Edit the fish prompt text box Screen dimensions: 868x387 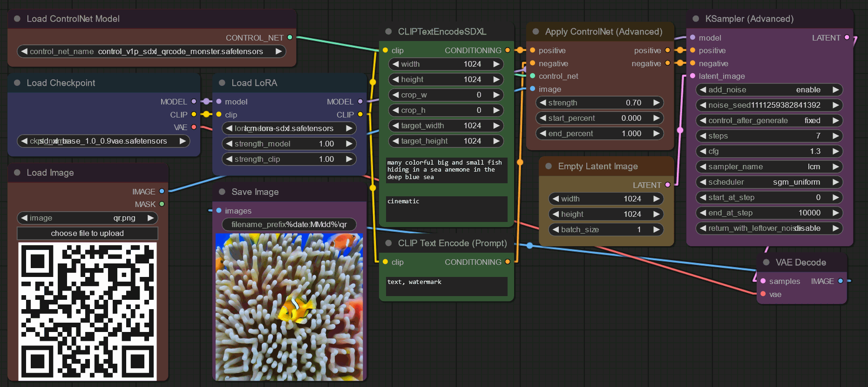coord(447,170)
